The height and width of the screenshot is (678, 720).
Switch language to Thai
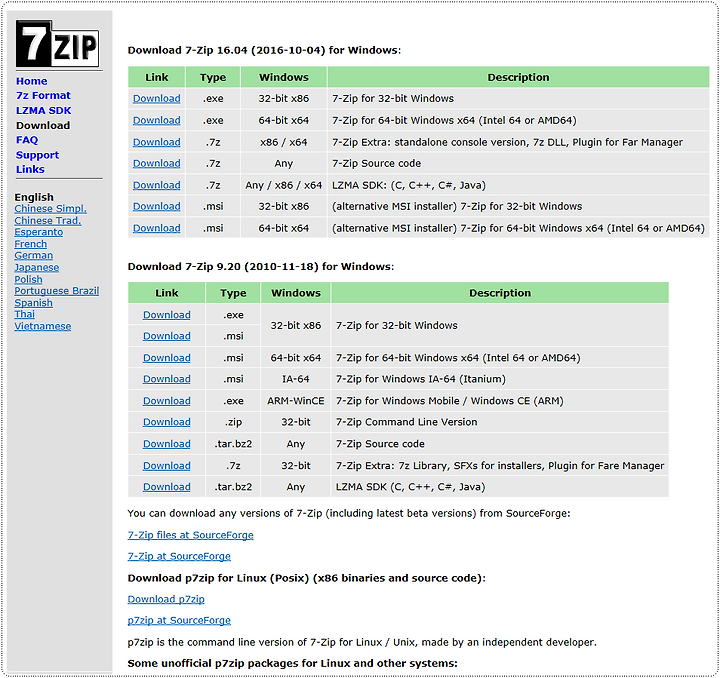24,314
